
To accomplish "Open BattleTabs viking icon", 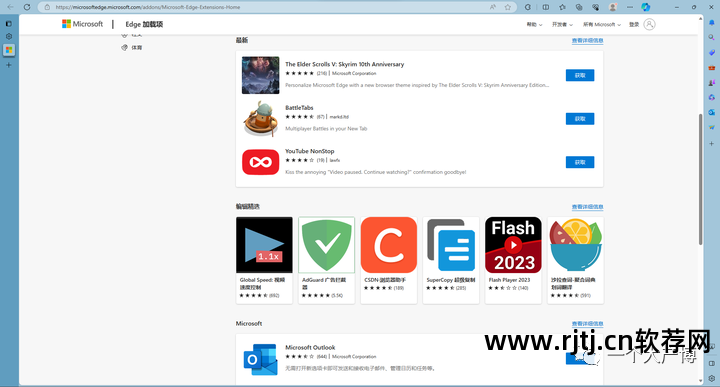I will pyautogui.click(x=260, y=118).
